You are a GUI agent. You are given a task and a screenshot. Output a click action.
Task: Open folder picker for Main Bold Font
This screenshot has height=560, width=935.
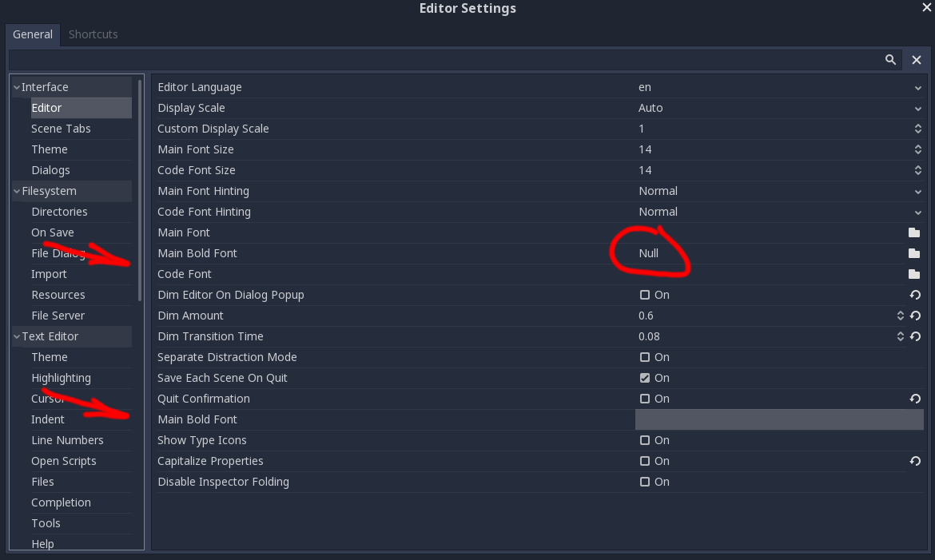pyautogui.click(x=915, y=253)
